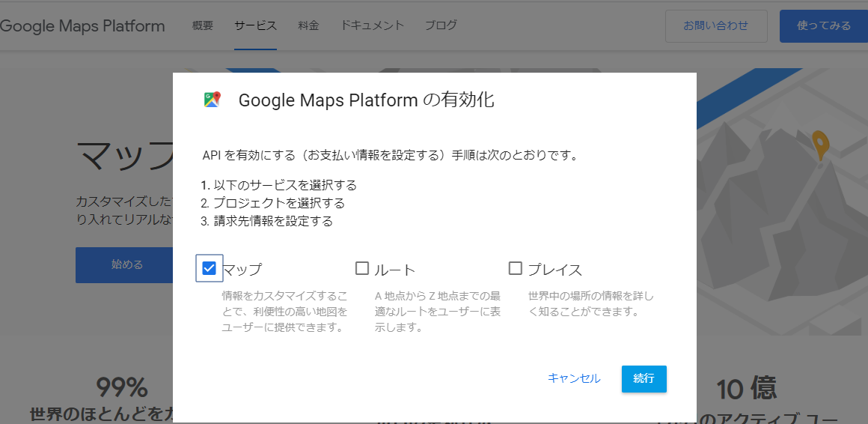The image size is (868, 424).
Task: Enable the プレイス checkbox
Action: click(516, 268)
